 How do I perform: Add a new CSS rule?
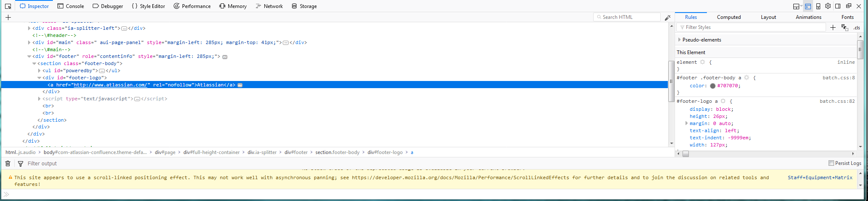click(x=833, y=27)
